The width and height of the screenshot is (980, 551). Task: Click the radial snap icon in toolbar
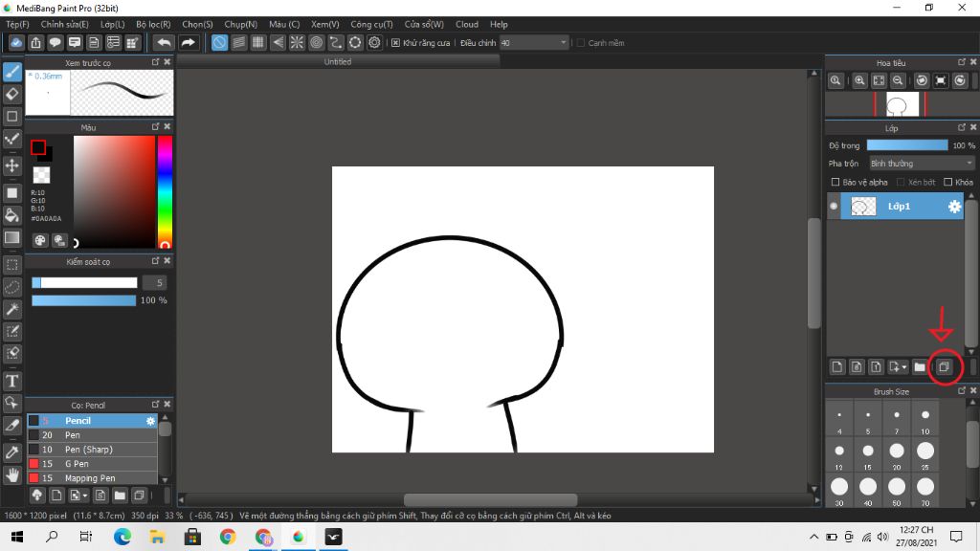pyautogui.click(x=297, y=43)
